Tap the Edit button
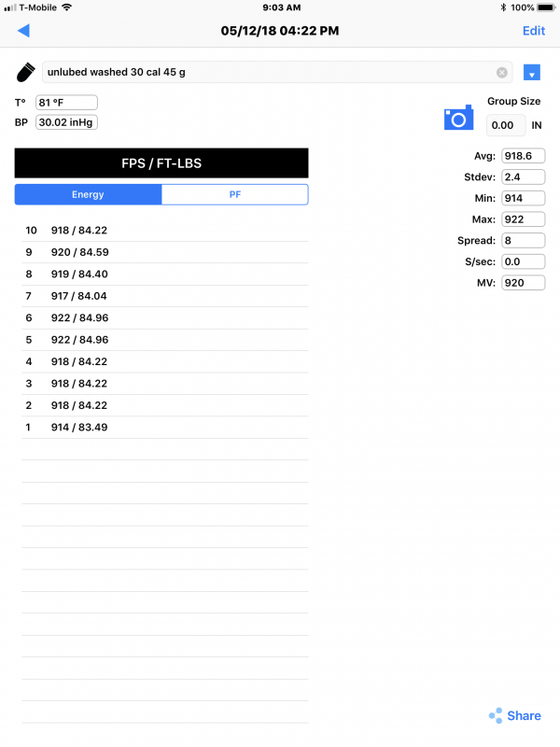 tap(534, 31)
